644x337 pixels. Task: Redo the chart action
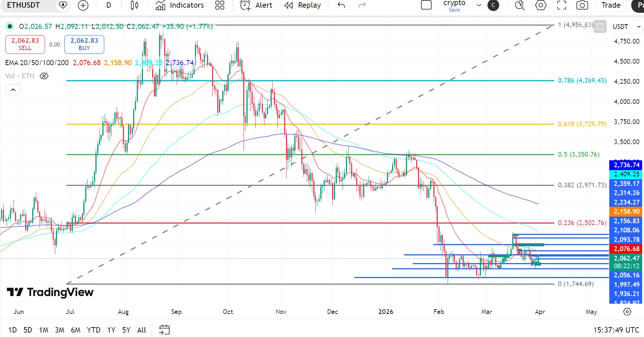[362, 5]
